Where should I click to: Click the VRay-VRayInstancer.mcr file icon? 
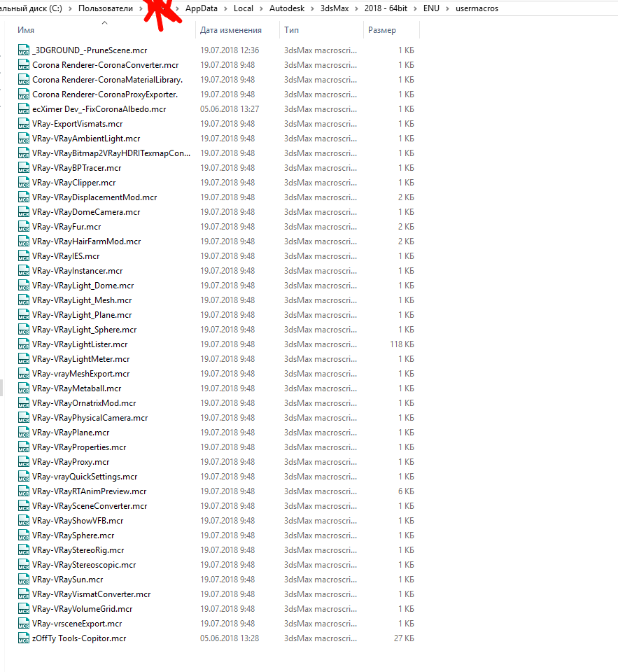(24, 270)
